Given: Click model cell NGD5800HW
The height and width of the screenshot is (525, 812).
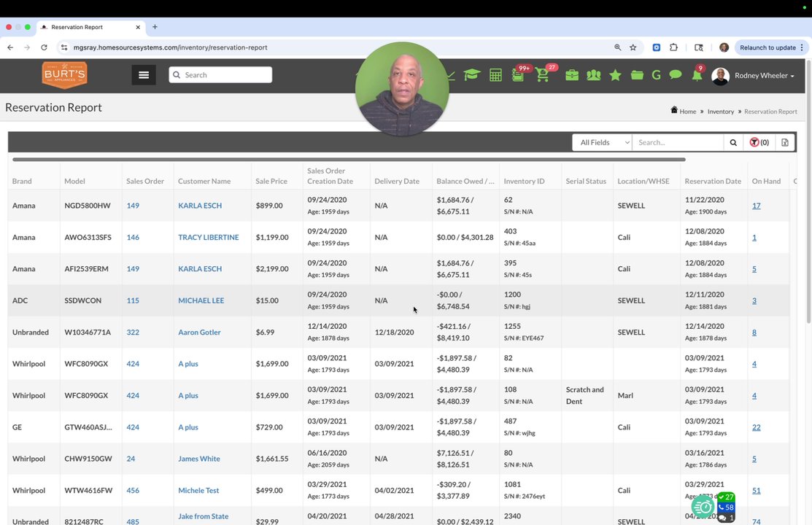Looking at the screenshot, I should point(88,206).
